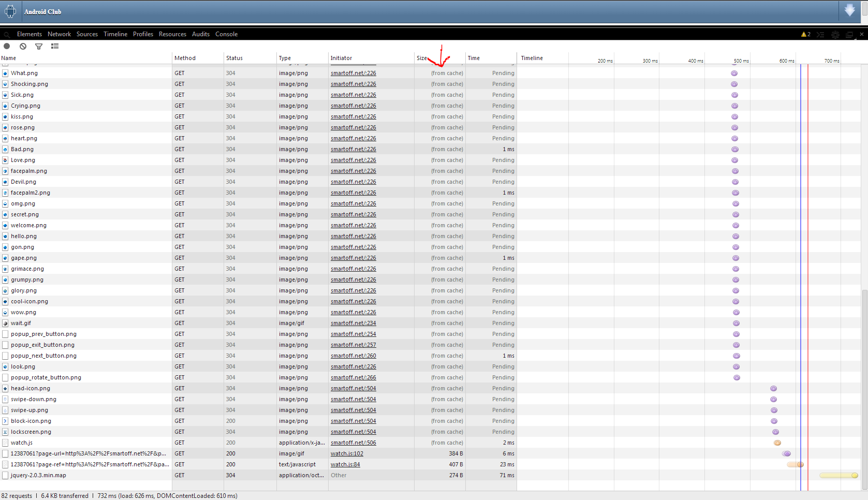Screen dimensions: 868x500
Task: Click the Android robot logo
Action: [10, 11]
